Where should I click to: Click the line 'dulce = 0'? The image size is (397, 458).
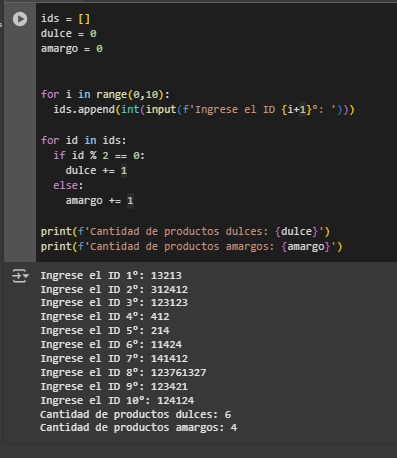[69, 34]
